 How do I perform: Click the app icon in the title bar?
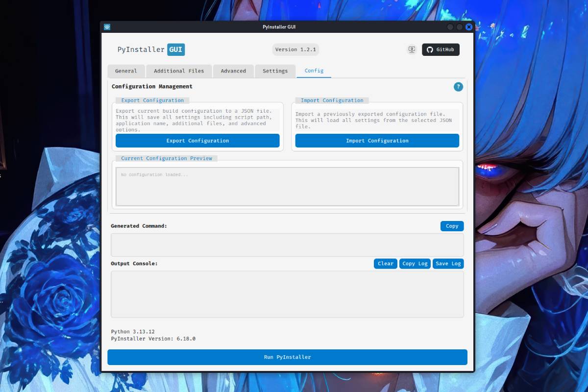[107, 27]
